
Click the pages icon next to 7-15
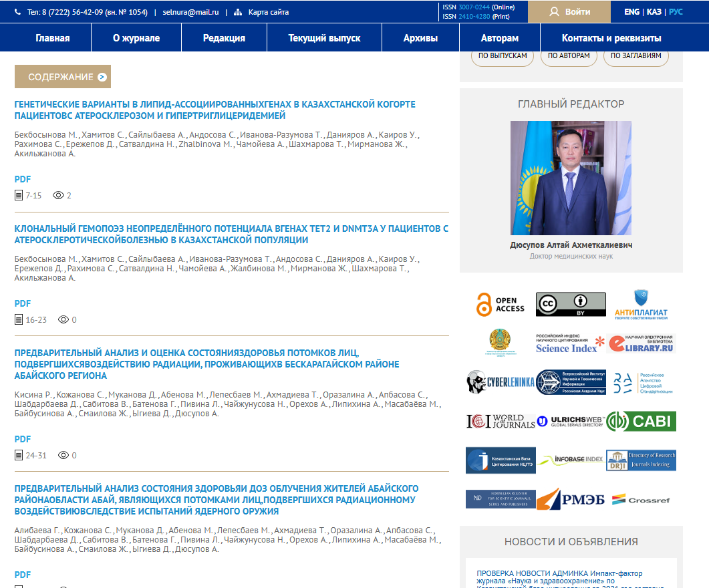coord(19,195)
